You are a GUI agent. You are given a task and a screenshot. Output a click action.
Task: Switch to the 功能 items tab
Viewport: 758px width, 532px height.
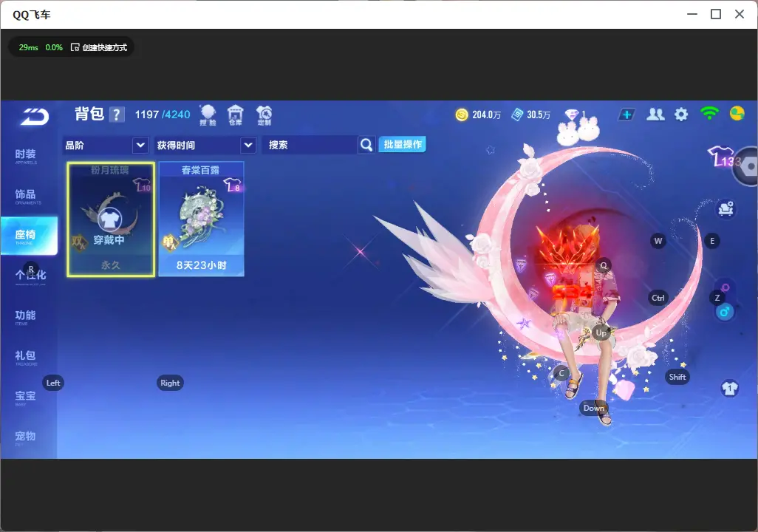[x=26, y=317]
